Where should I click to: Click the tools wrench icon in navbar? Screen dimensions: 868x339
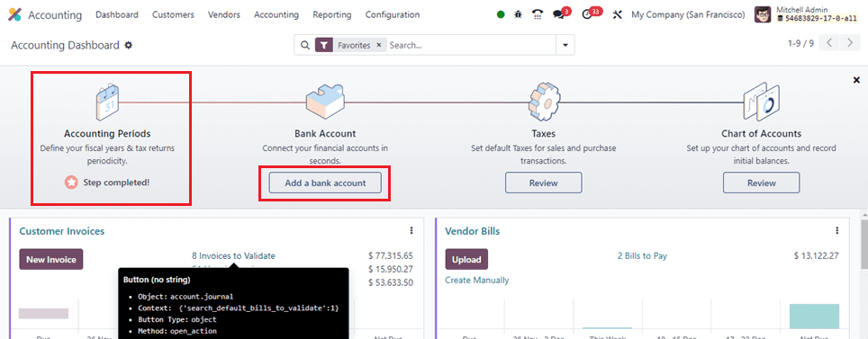[617, 15]
